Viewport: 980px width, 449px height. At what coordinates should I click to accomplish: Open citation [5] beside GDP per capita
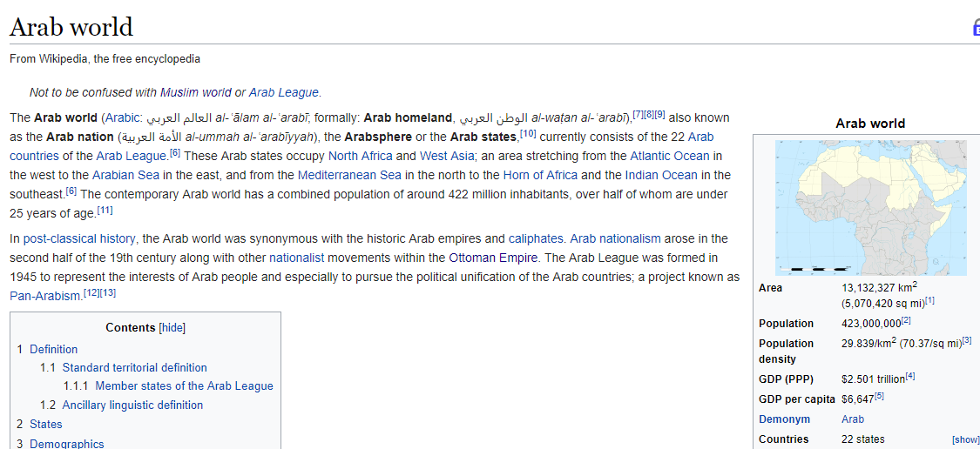click(x=879, y=396)
